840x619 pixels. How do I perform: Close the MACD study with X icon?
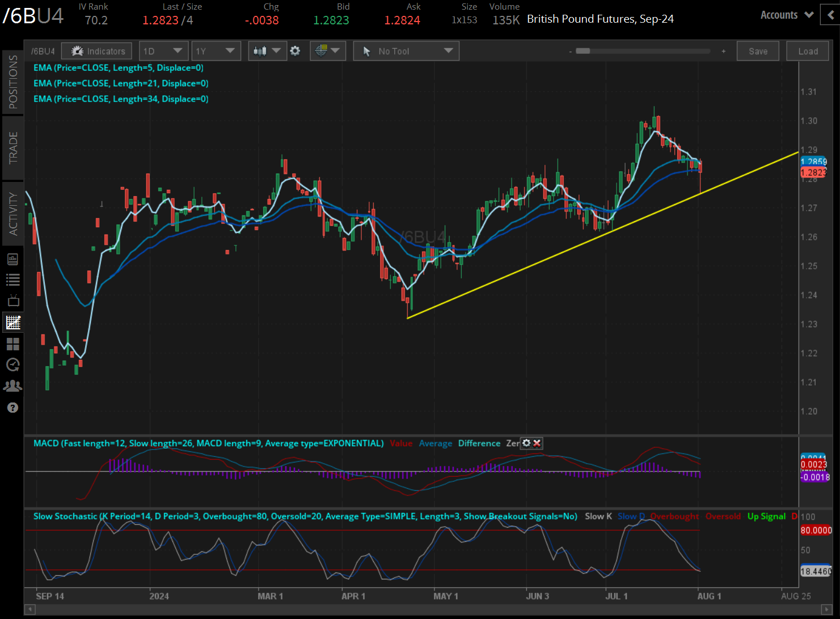pos(537,443)
